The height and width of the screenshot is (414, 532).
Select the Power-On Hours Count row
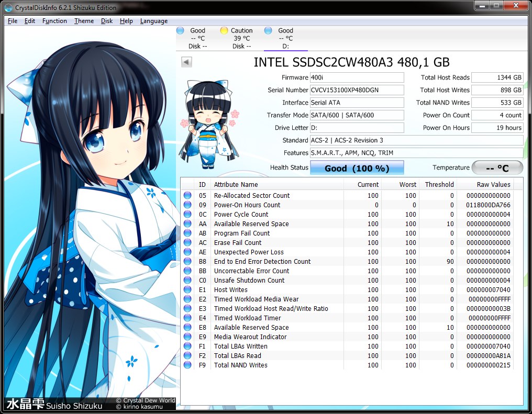[x=247, y=205]
